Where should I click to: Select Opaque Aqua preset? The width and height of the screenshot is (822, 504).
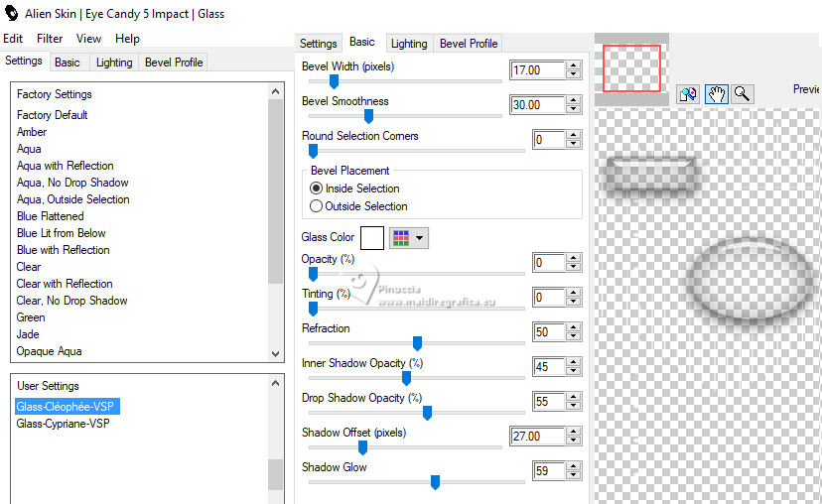[50, 351]
